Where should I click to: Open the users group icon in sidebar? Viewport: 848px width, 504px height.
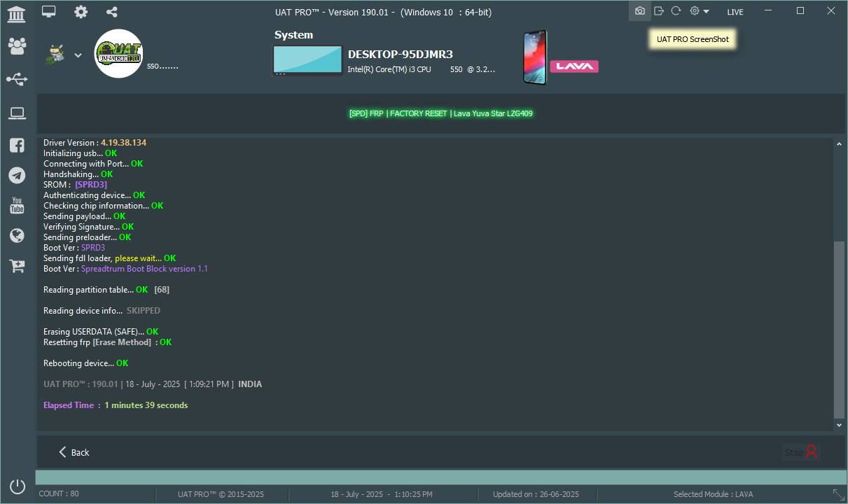pos(17,46)
